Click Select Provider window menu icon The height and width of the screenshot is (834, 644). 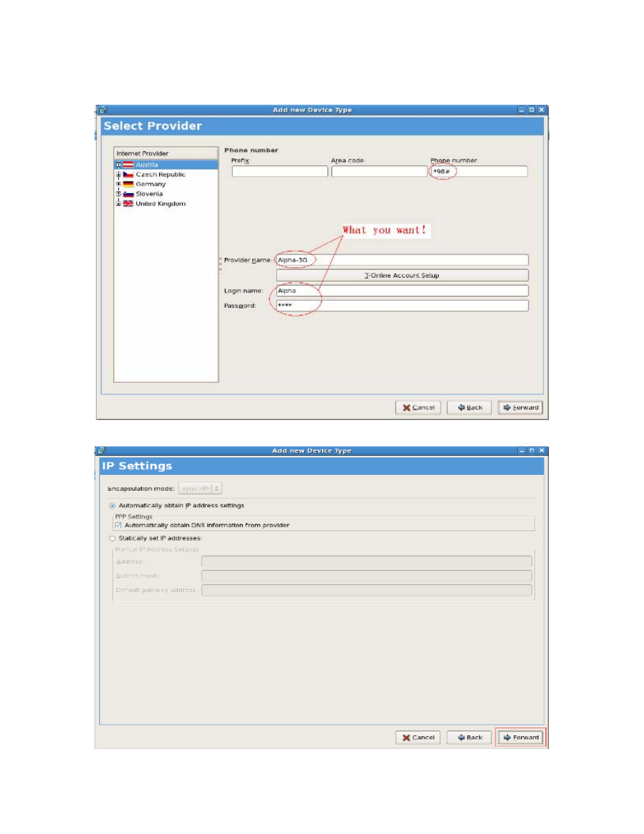(102, 109)
